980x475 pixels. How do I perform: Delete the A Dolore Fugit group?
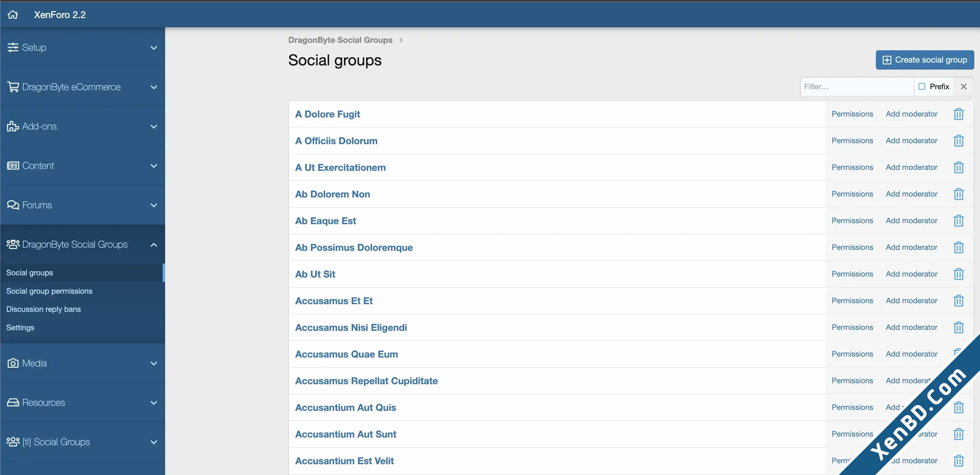coord(958,114)
